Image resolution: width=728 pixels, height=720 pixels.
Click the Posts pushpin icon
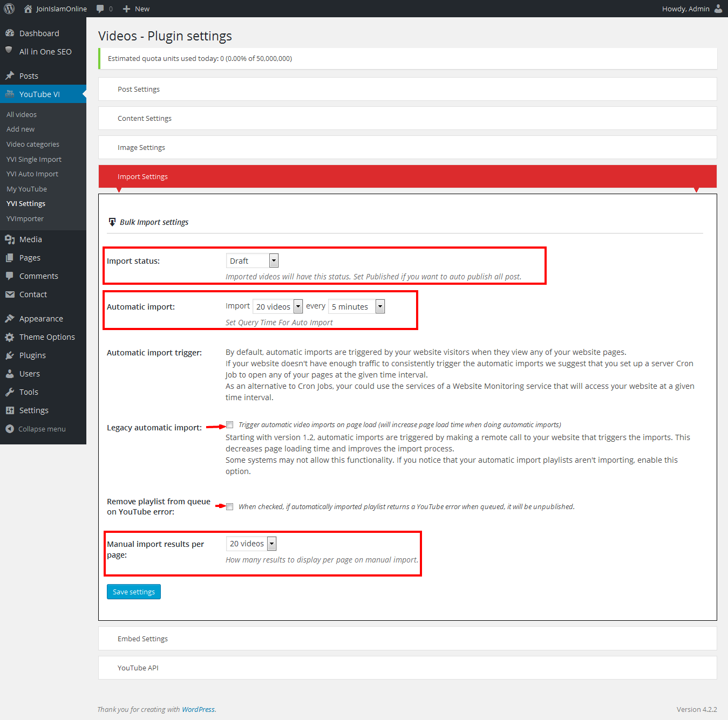click(10, 76)
